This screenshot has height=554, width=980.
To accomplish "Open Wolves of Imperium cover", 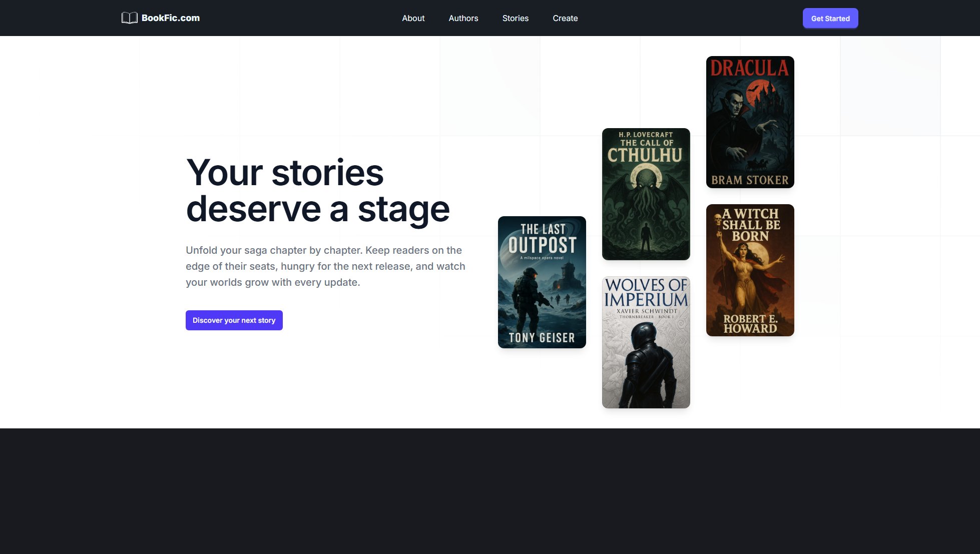I will 646,342.
